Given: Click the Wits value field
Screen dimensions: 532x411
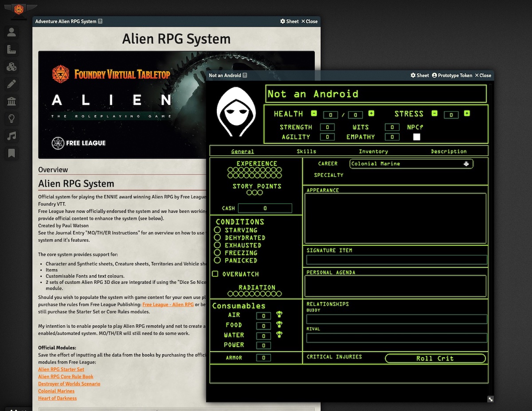Looking at the screenshot, I should coord(392,127).
